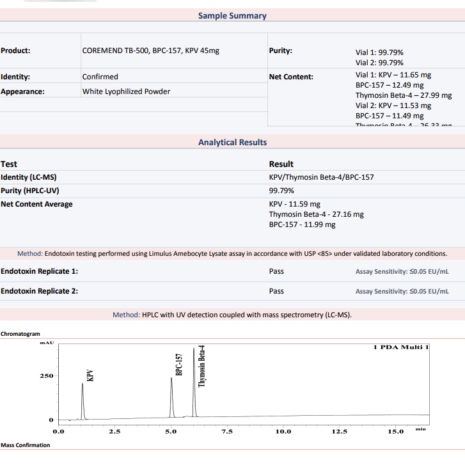Click the HPLC with UV detection method note
The width and height of the screenshot is (465, 465).
(x=232, y=315)
